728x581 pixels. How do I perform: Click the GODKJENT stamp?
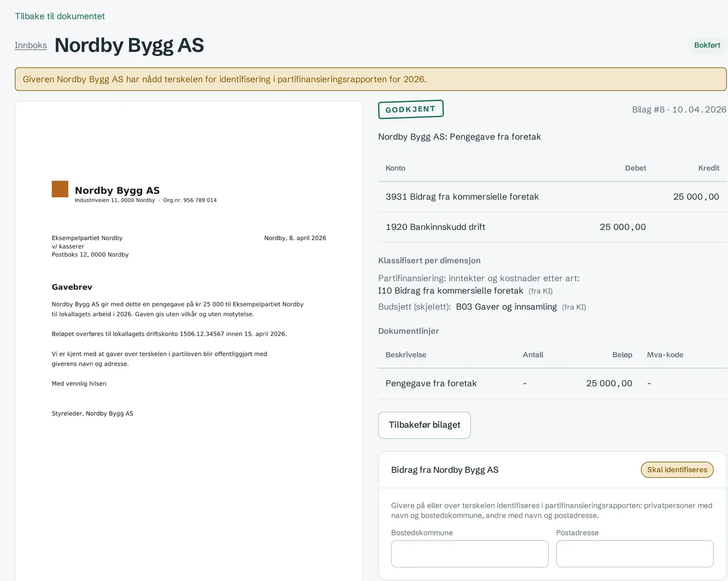pos(411,109)
